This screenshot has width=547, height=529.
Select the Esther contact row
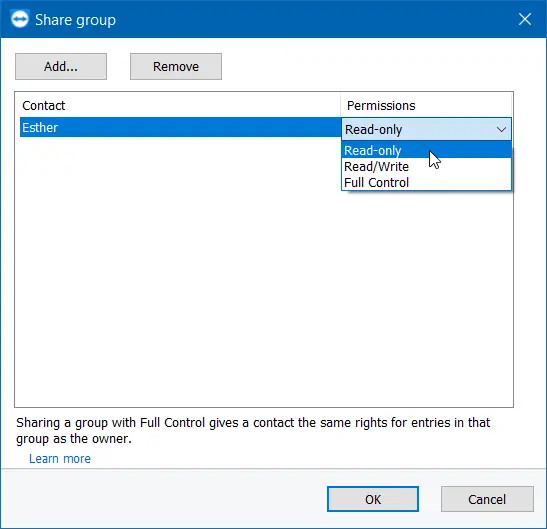tap(180, 127)
